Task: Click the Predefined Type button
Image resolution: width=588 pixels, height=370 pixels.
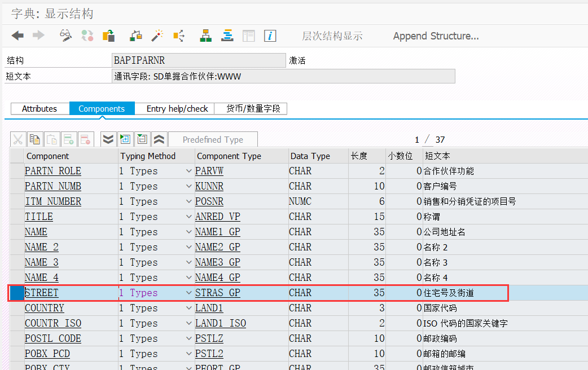Action: point(213,139)
